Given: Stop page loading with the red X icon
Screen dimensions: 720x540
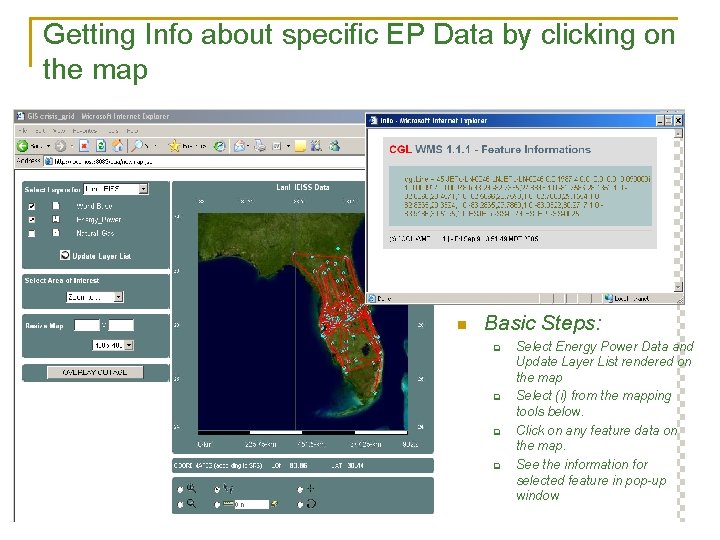Looking at the screenshot, I should coord(84,146).
